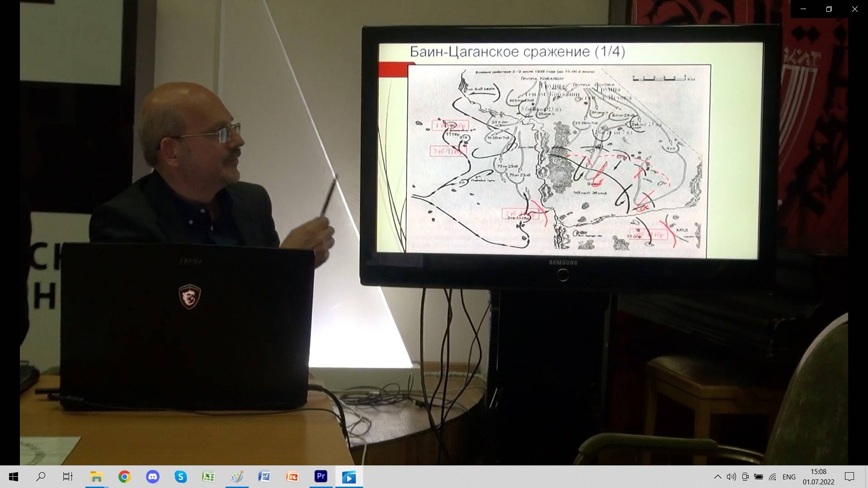
Task: Open Discord from the taskbar
Action: click(x=152, y=477)
